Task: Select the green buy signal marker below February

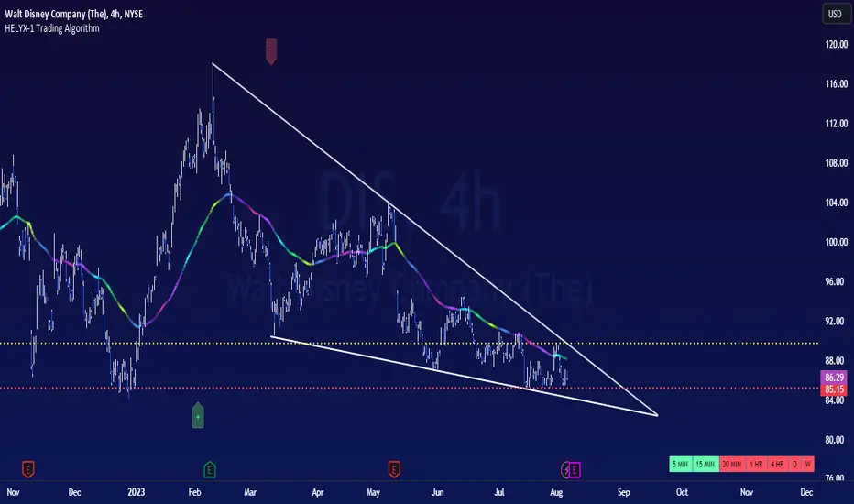Action: tap(198, 415)
